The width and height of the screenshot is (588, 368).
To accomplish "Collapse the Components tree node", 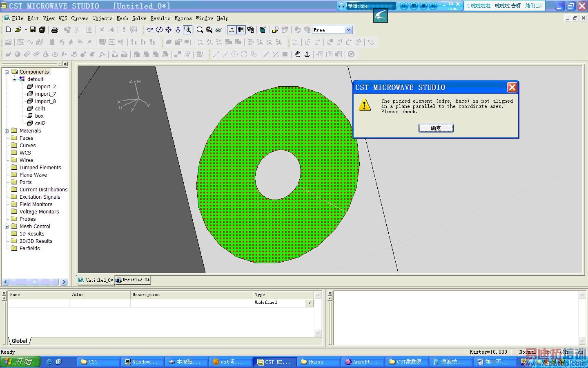I will (7, 72).
